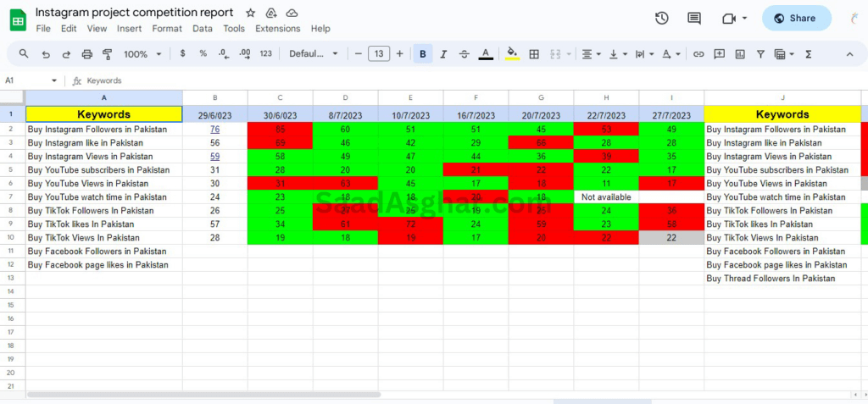
Task: Open the functions sigma menu
Action: point(808,53)
